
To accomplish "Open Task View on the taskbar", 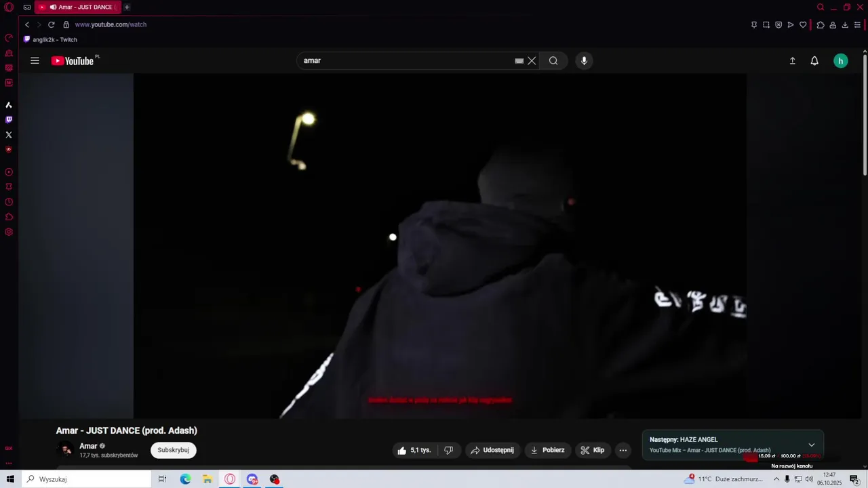I will click(162, 479).
